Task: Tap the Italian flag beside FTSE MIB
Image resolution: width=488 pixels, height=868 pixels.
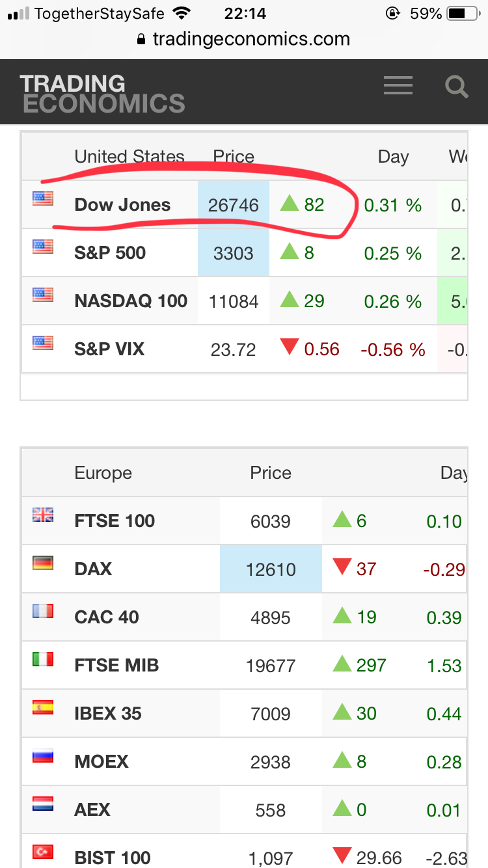Action: [43, 660]
